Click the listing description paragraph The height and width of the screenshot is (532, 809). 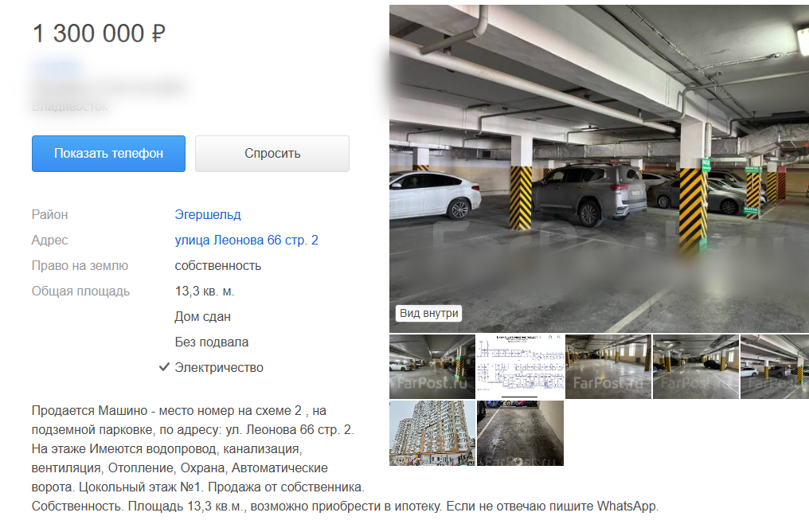345,458
